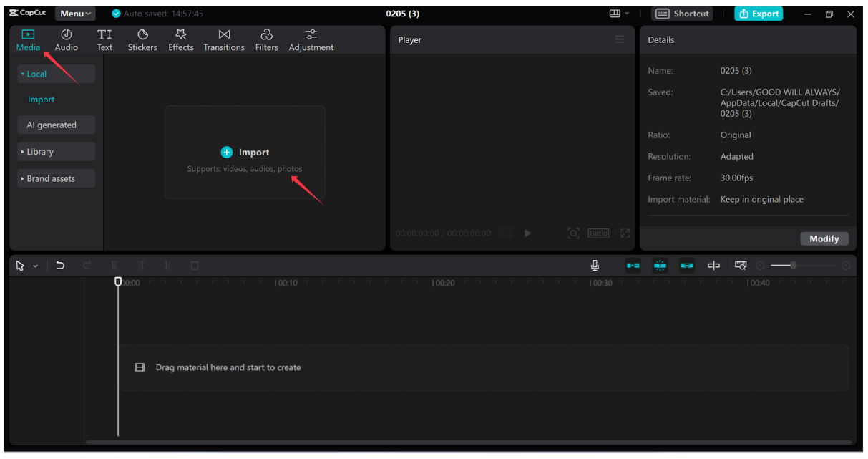This screenshot has width=868, height=459.
Task: Open the select tool mode dropdown arrow
Action: 36,266
